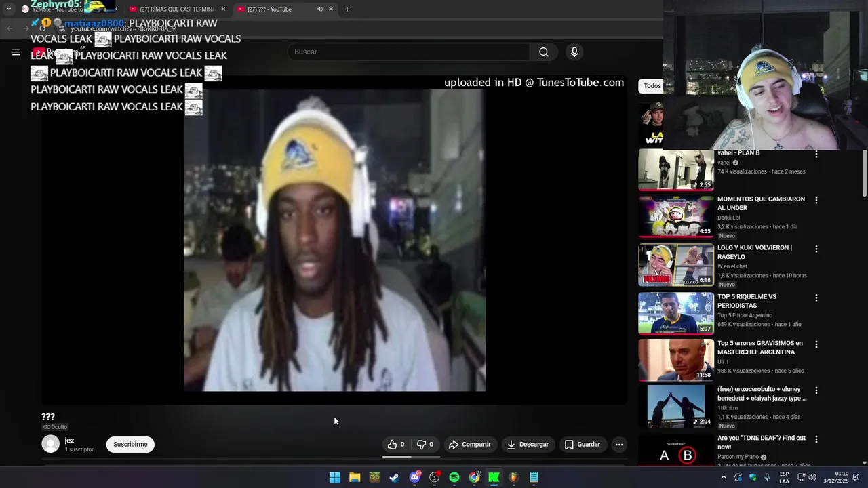Screen dimensions: 868x488
Task: Expand the hidden system tray icons chevron
Action: coord(724,477)
